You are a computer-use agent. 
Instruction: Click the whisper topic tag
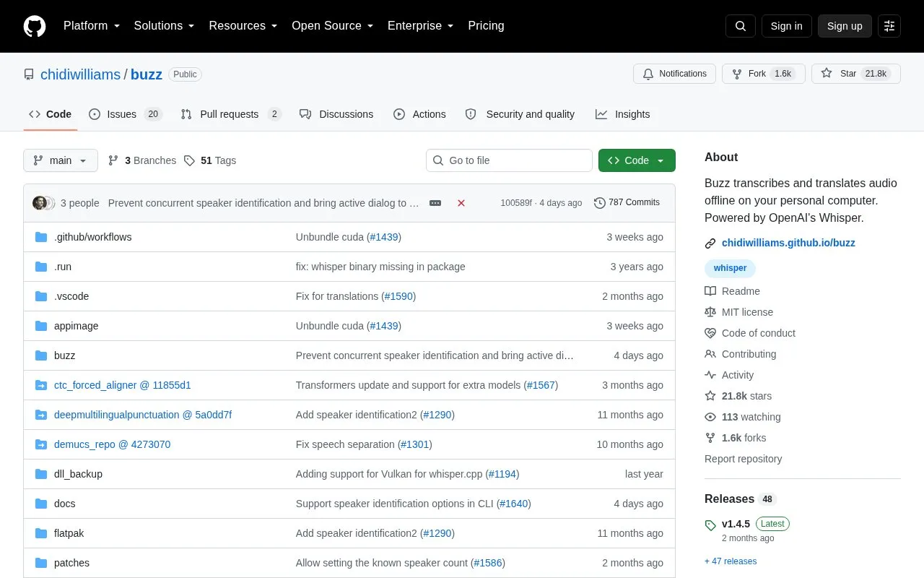(730, 268)
